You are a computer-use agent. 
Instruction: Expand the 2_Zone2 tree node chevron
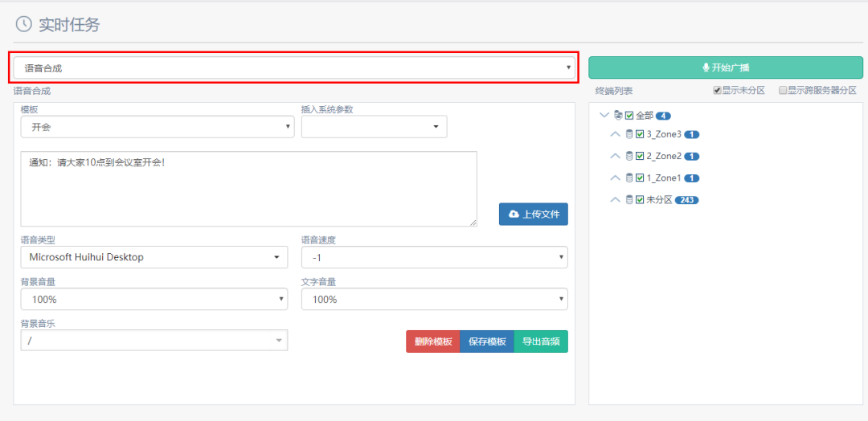click(x=616, y=156)
